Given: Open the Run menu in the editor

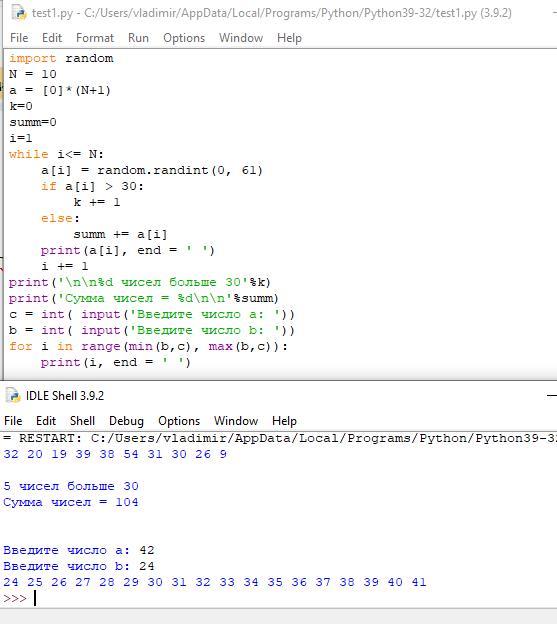Looking at the screenshot, I should tap(138, 38).
